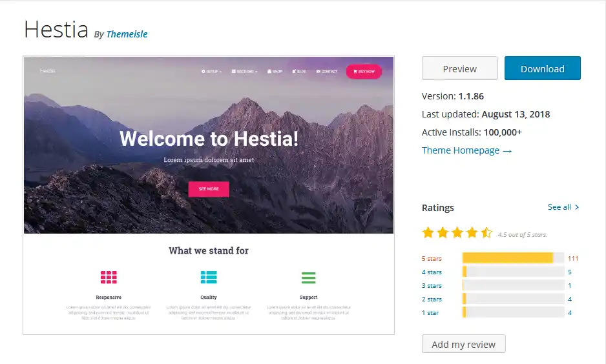Click the count 1 beside 3 stars
606x364 pixels.
570,286
